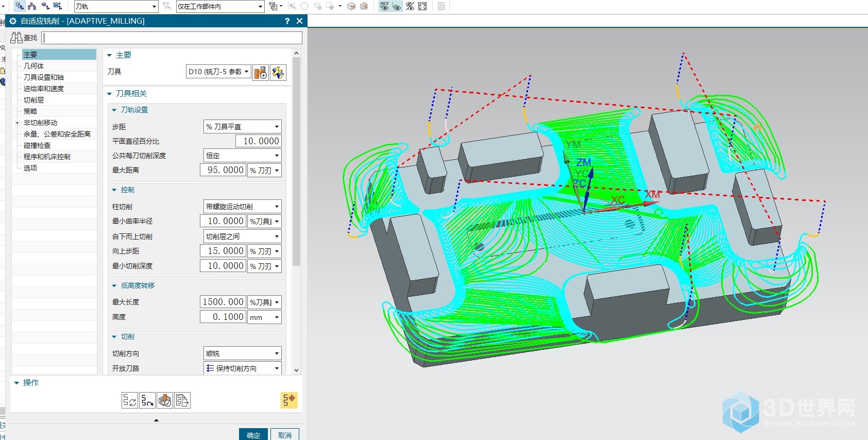868x440 pixels.
Task: Toggle the MCS visibility eye icon
Action: coord(384,6)
